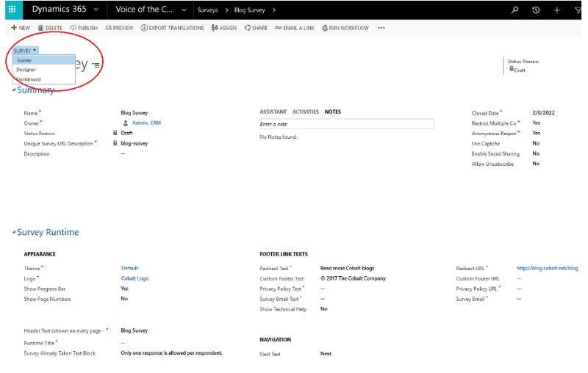Click the Runtime Title empty field
588x373 pixels.
123,343
